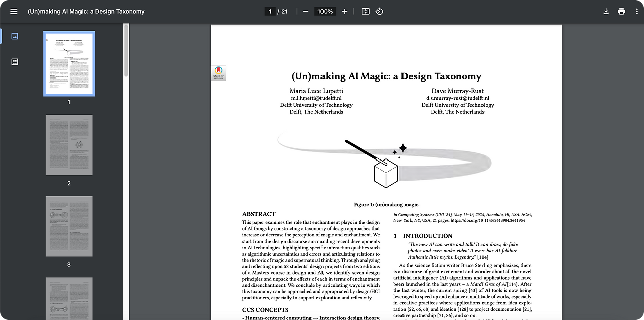This screenshot has height=320, width=644.
Task: Click the total page count "21" in the toolbar
Action: pyautogui.click(x=285, y=11)
